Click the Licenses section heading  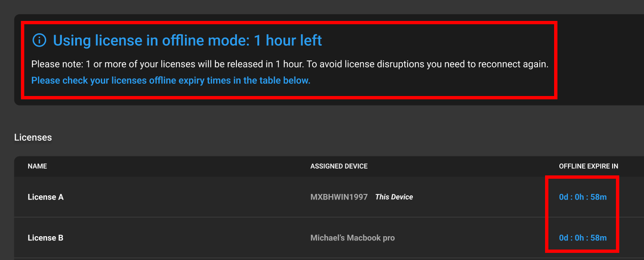tap(33, 137)
